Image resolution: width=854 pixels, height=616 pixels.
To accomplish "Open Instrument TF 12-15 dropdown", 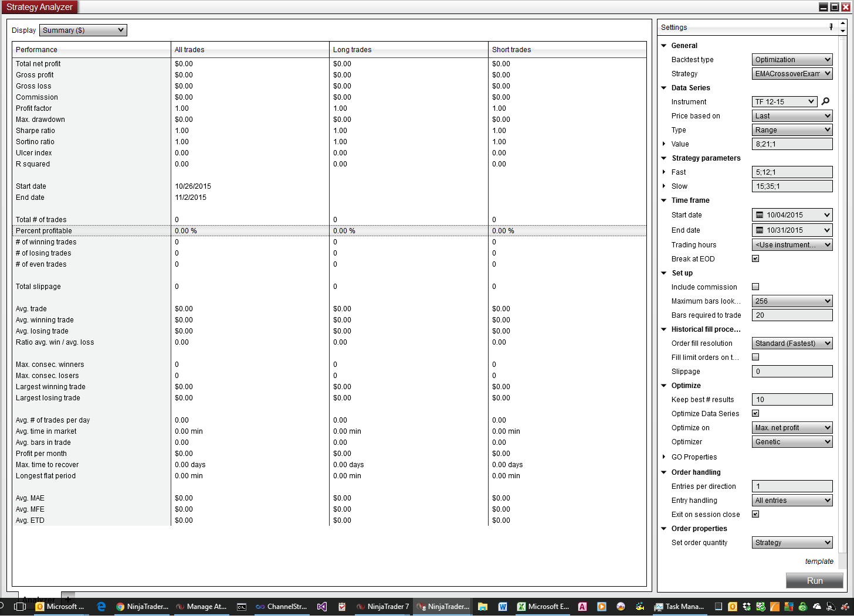I will coord(784,101).
